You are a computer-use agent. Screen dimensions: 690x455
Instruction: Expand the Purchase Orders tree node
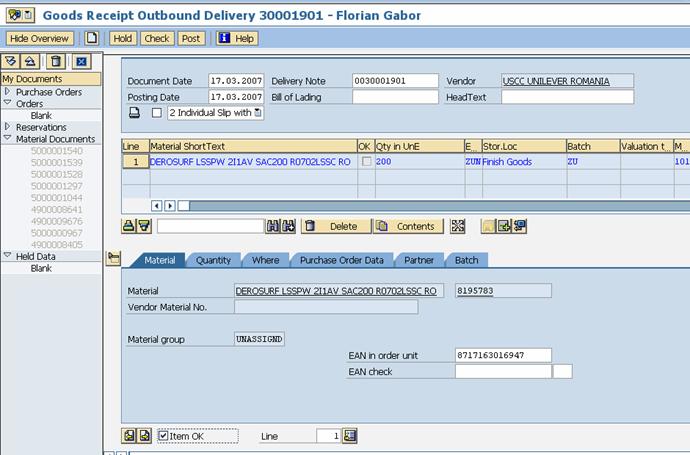(7, 92)
